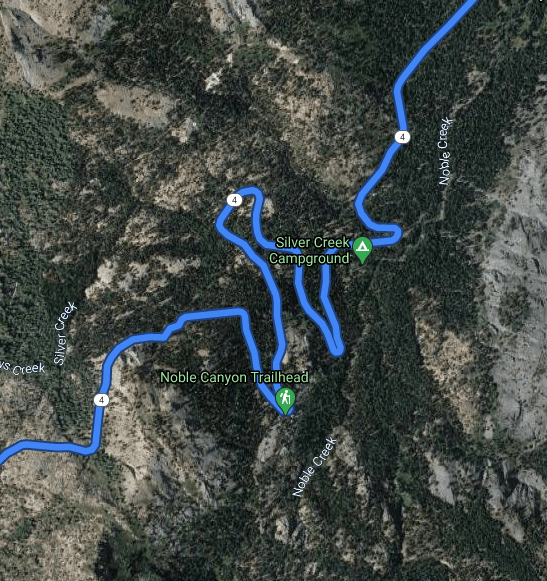This screenshot has width=547, height=581.
Task: Click the route's square corner above the trailhead label
Action: click(242, 314)
